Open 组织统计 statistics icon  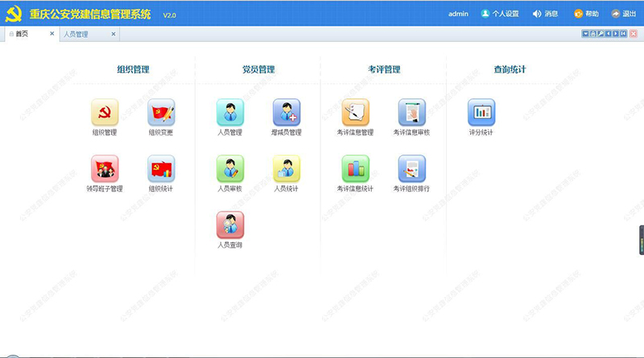161,169
